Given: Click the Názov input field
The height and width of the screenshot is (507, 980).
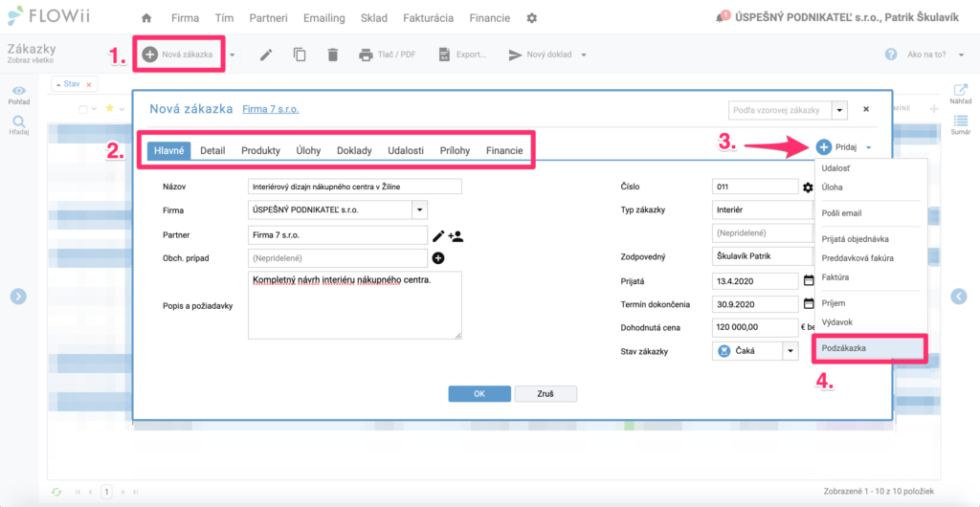Looking at the screenshot, I should (x=355, y=187).
